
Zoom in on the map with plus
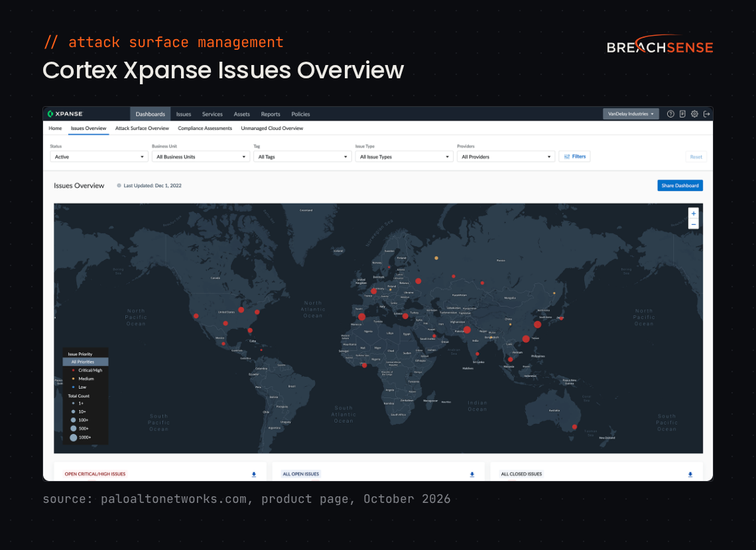click(x=693, y=214)
